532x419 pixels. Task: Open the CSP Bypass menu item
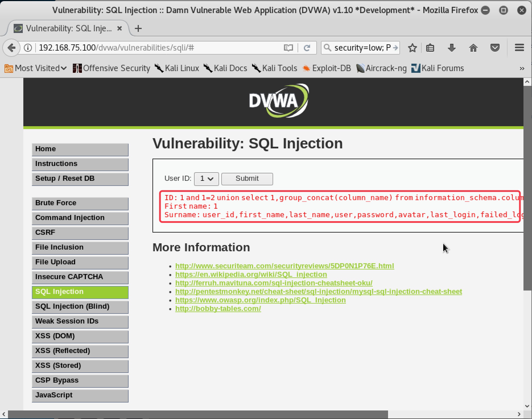[x=80, y=381]
